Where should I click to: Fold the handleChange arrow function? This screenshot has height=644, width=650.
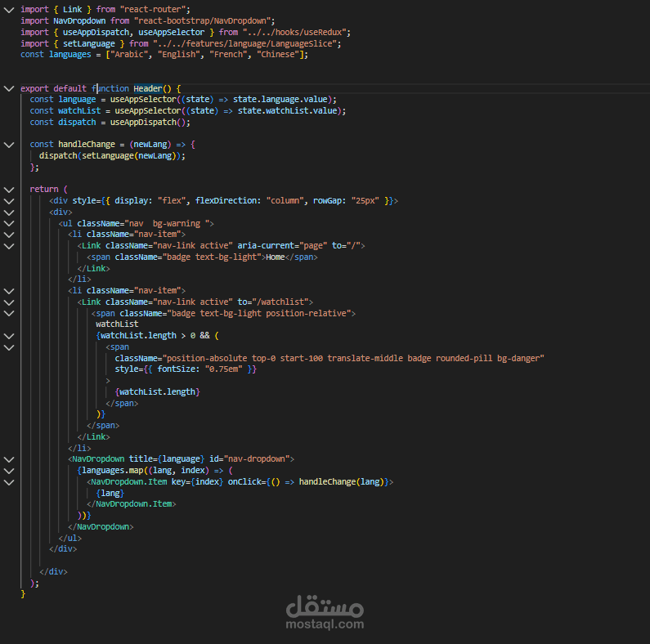(x=9, y=145)
